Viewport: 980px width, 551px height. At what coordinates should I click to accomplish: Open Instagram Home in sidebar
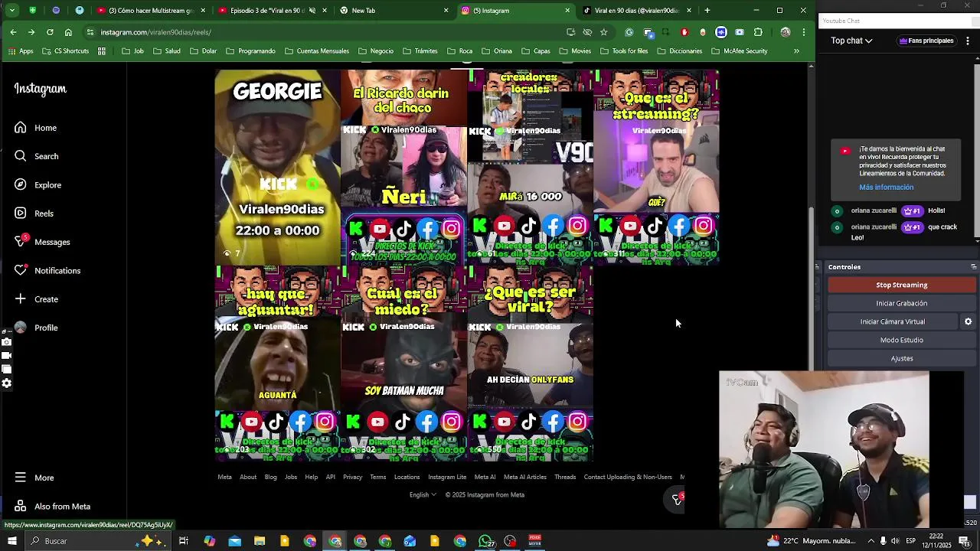pos(36,128)
